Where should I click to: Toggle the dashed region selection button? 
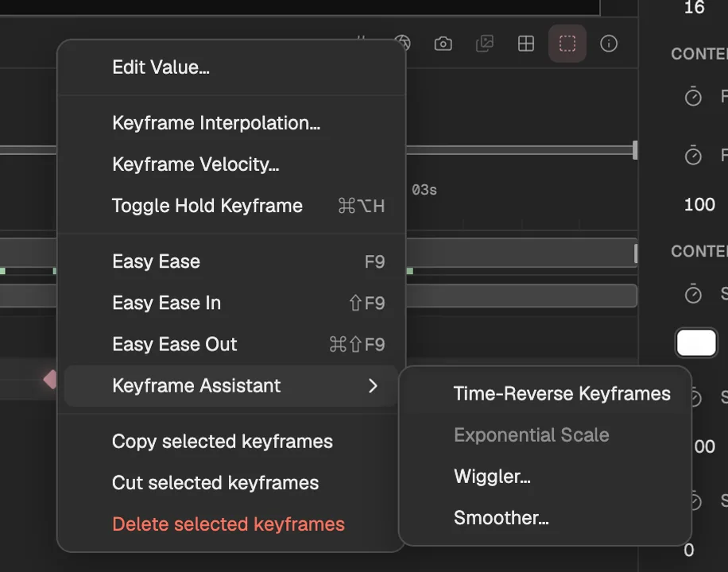click(567, 44)
